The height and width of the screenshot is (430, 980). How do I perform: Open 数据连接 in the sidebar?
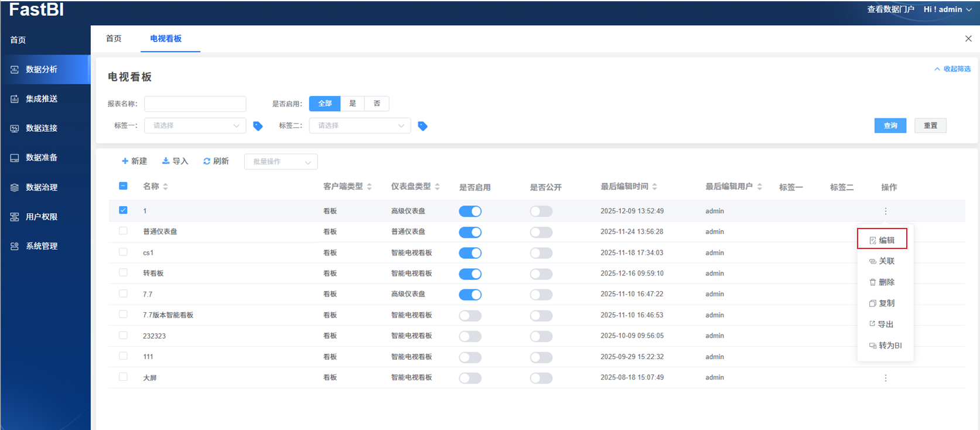(42, 128)
